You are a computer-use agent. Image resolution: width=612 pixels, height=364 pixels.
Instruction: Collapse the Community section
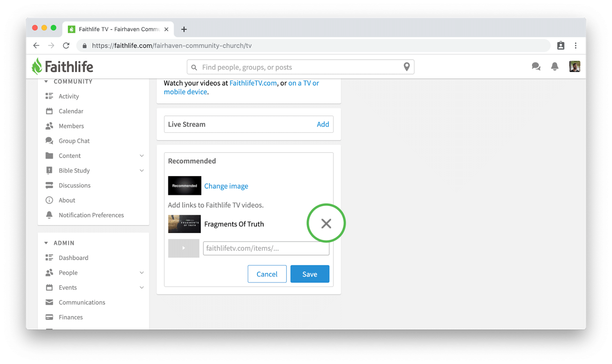pos(46,81)
